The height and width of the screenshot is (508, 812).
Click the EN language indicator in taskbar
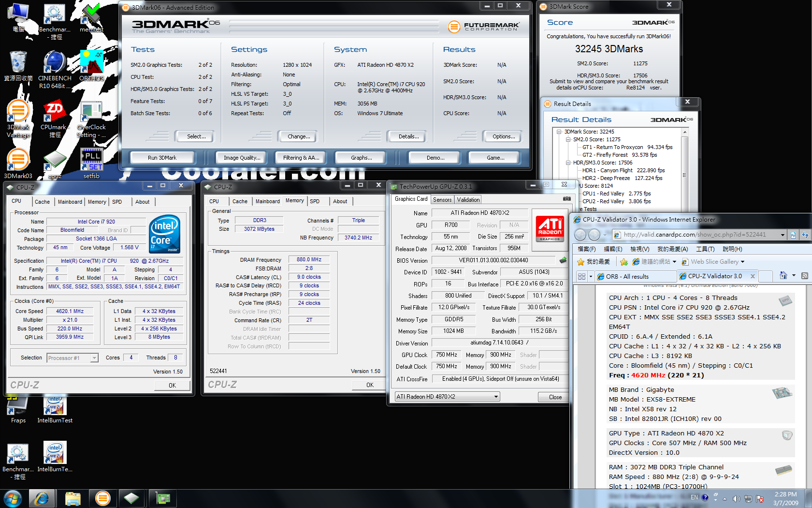(694, 497)
